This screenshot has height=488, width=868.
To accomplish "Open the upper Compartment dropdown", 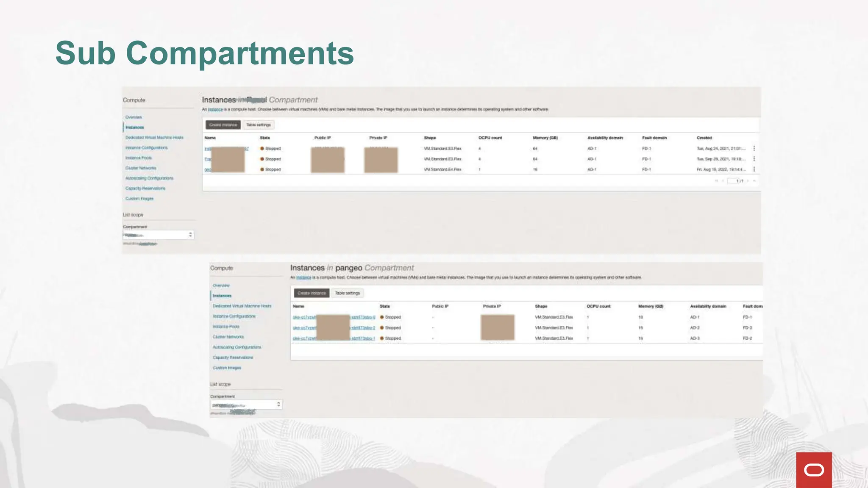I will tap(158, 235).
